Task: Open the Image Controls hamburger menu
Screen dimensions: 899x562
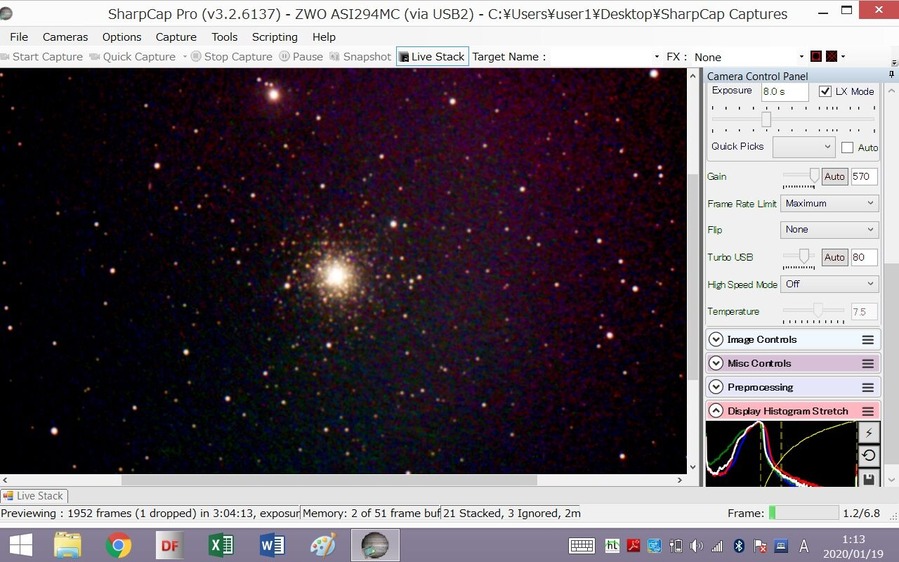Action: 867,339
